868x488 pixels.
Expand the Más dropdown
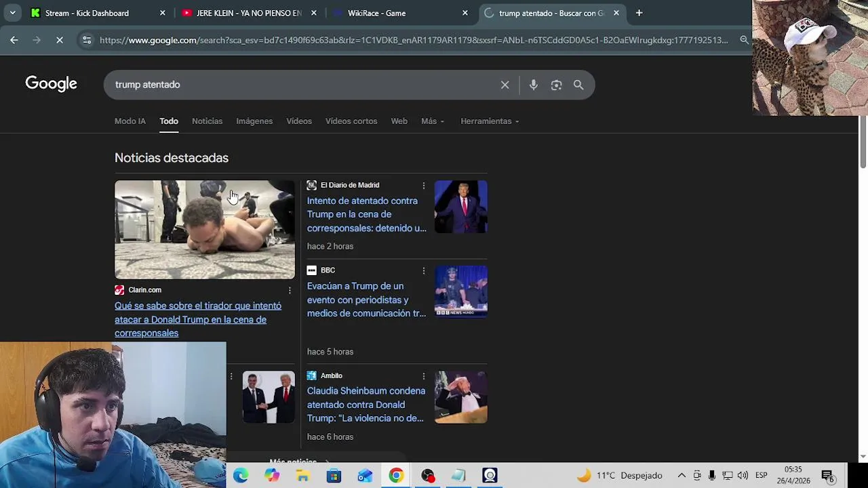click(x=433, y=121)
